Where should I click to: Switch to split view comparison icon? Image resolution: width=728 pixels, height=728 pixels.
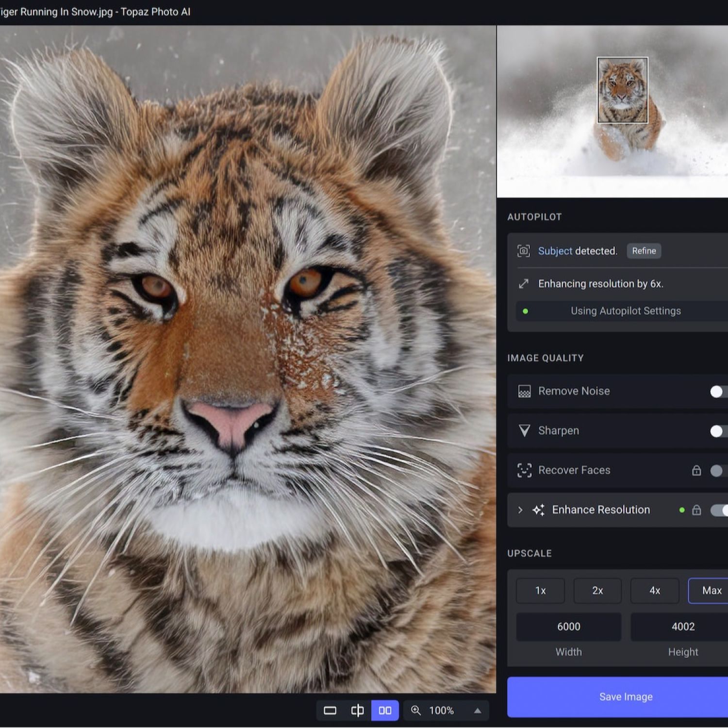pos(357,711)
